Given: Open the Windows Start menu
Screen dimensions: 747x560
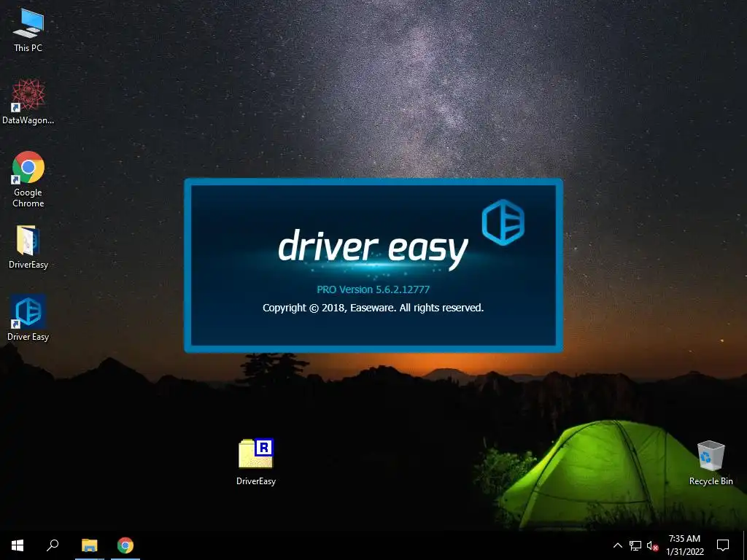Looking at the screenshot, I should pos(18,545).
